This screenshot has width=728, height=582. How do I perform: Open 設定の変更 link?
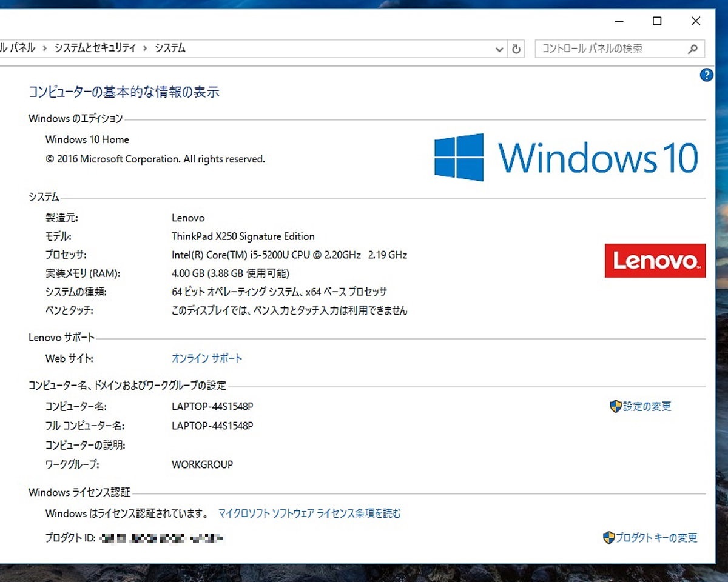pos(647,406)
